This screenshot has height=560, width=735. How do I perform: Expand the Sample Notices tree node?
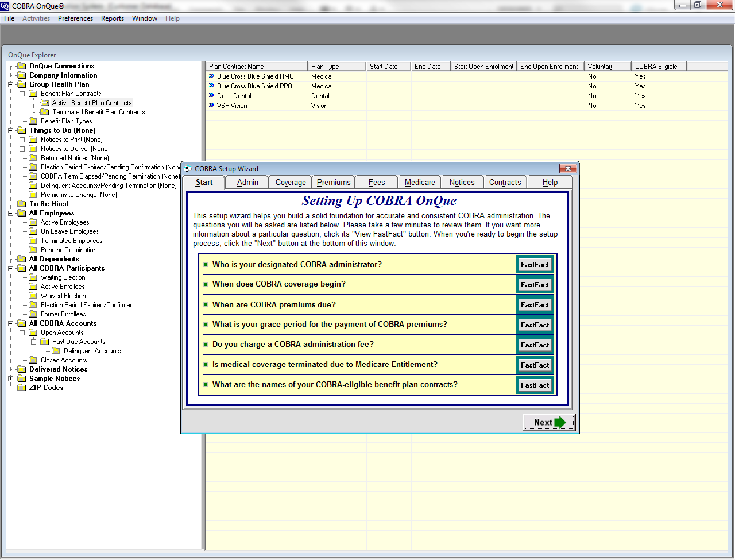(x=11, y=379)
